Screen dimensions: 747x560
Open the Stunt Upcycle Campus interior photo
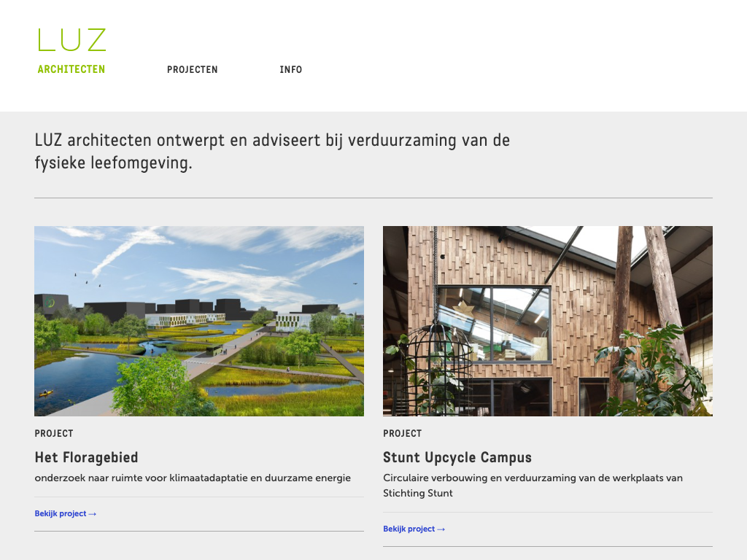click(548, 321)
